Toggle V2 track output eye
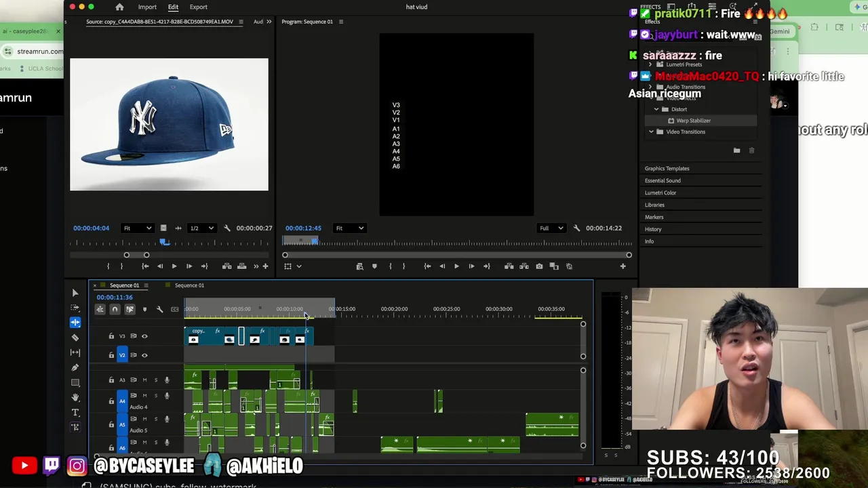 point(144,355)
